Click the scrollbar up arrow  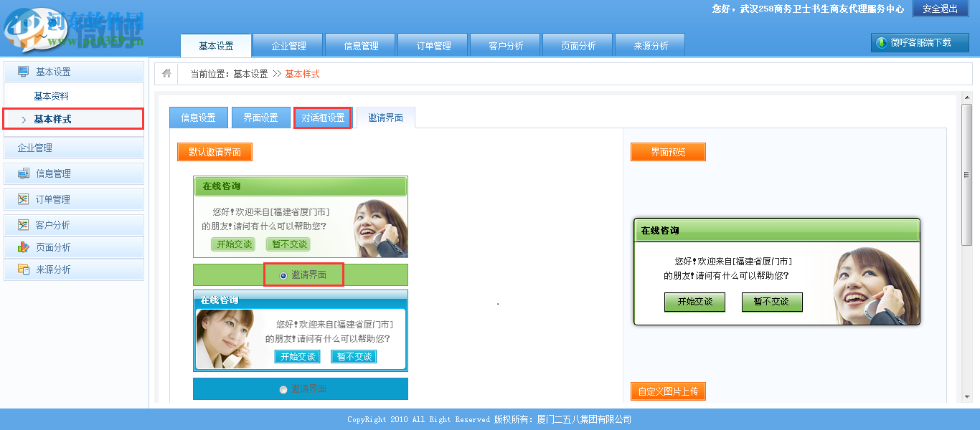967,99
